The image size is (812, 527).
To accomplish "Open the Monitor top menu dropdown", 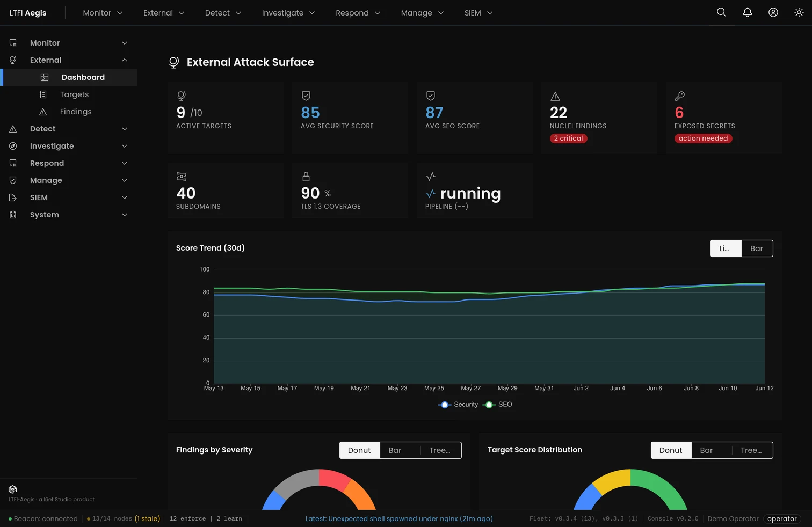I will point(103,13).
